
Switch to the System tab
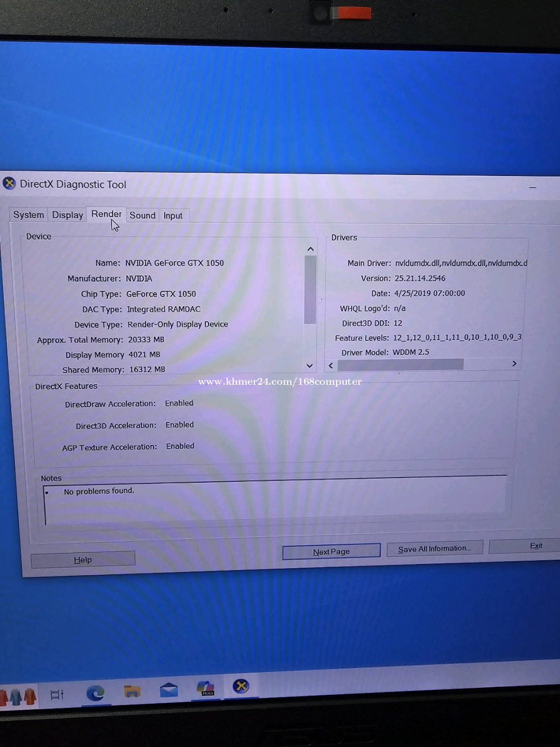(29, 214)
